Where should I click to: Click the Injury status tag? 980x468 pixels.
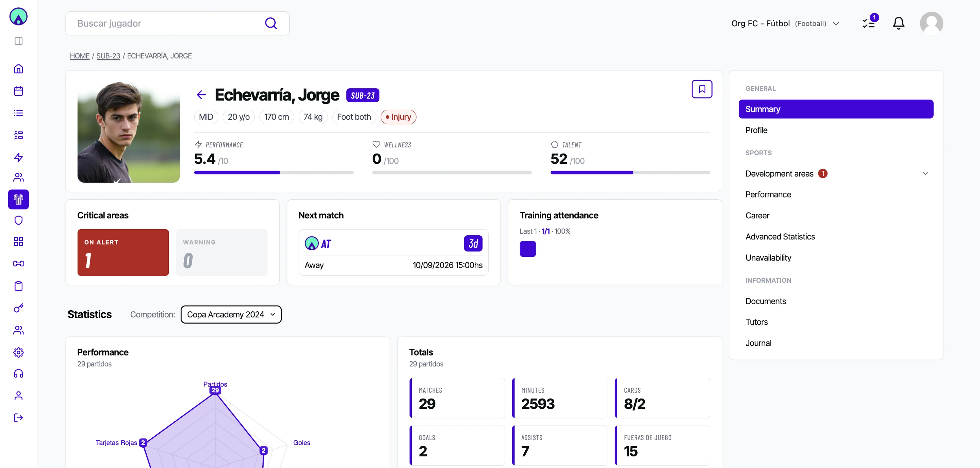[398, 117]
